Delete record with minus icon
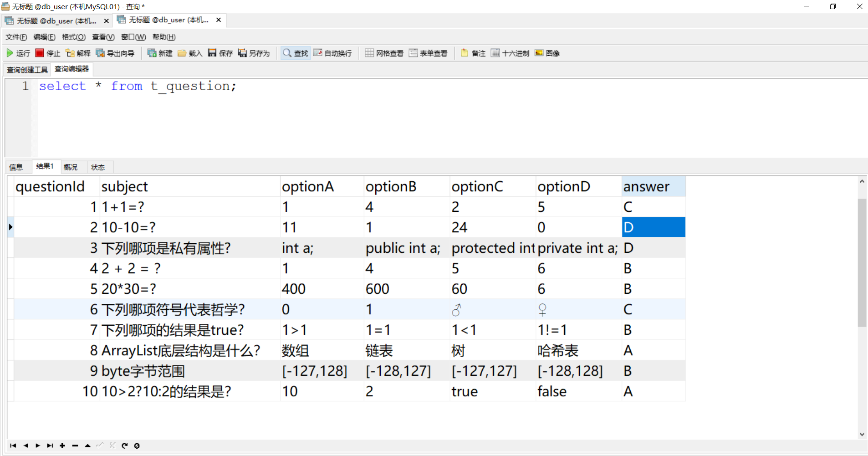The height and width of the screenshot is (456, 868). point(75,446)
